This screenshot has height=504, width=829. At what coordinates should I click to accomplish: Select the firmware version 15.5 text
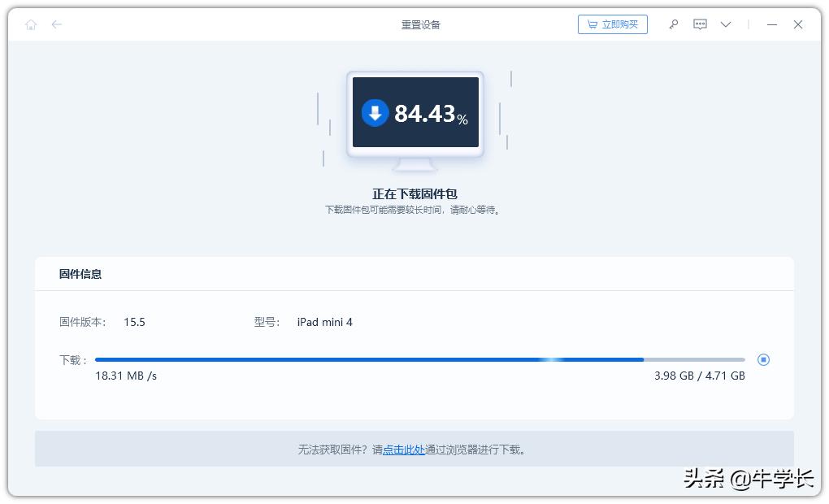pyautogui.click(x=134, y=322)
